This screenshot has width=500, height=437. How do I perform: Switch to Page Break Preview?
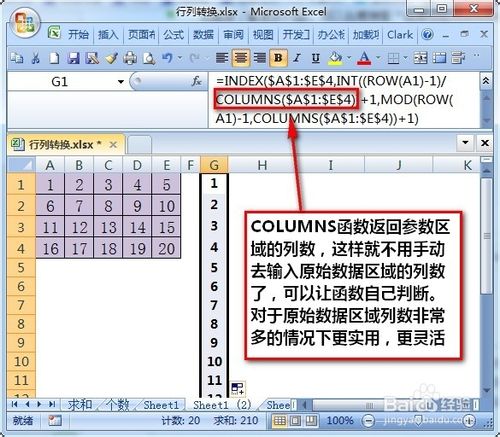pos(311,421)
